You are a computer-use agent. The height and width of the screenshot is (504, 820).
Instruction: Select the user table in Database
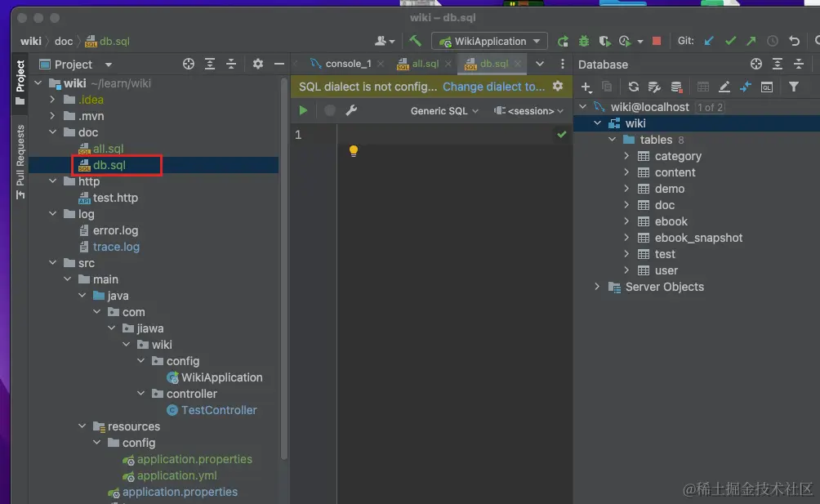pyautogui.click(x=666, y=270)
